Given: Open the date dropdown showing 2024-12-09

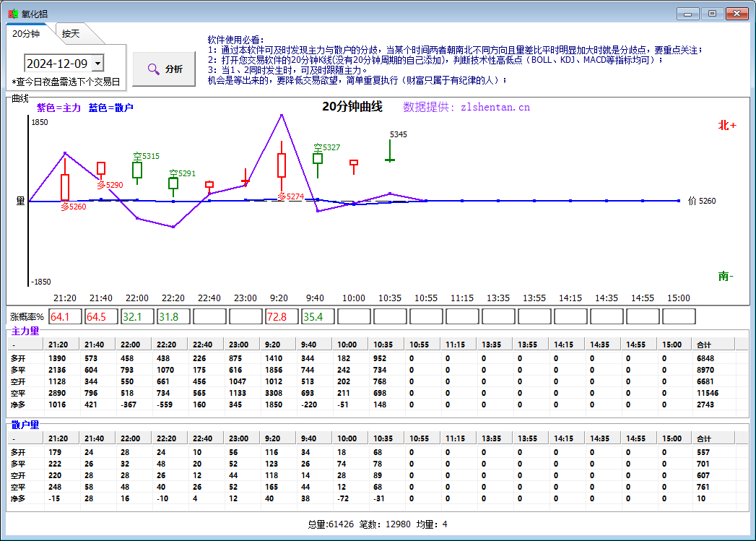Looking at the screenshot, I should [x=97, y=64].
